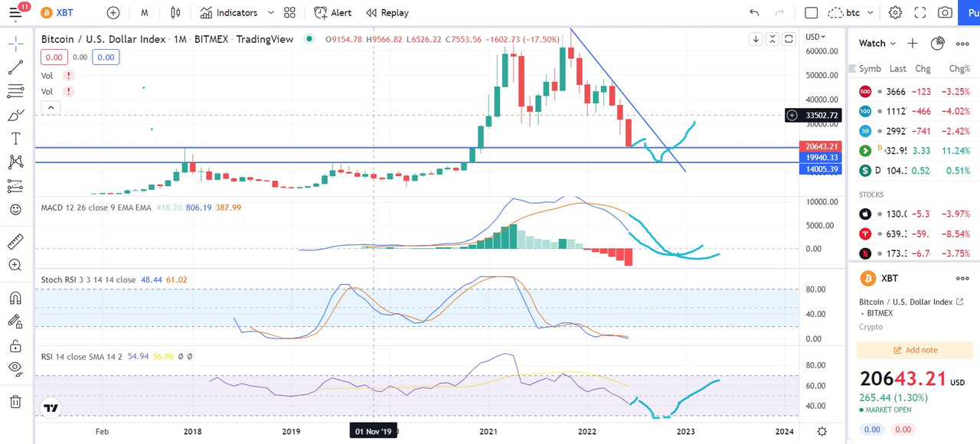Click the 33502.72 crosshair price label
This screenshot has width=980, height=444.
tap(822, 116)
